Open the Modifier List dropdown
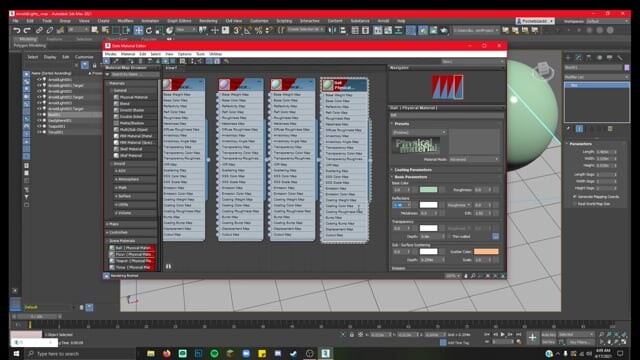640x360 pixels. click(x=596, y=77)
